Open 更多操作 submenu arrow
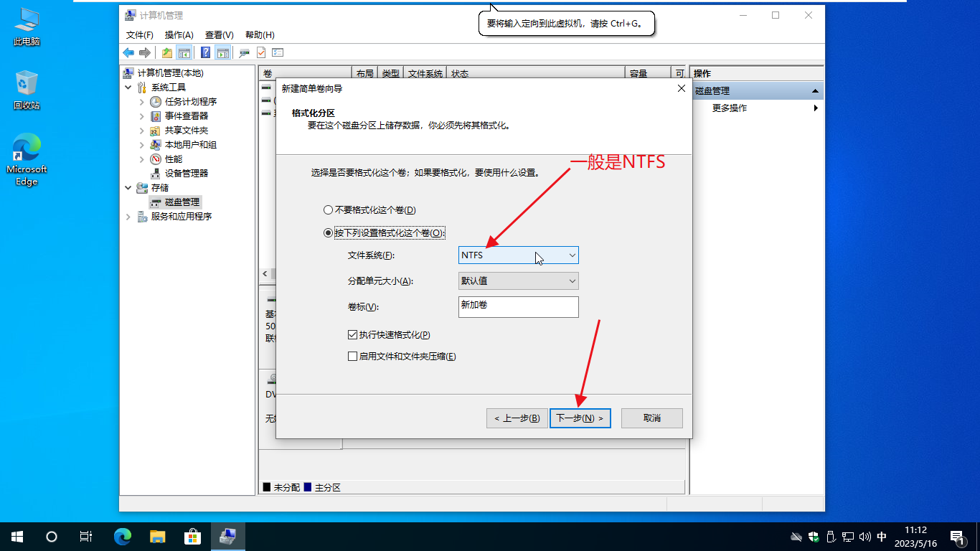This screenshot has height=551, width=980. [816, 108]
